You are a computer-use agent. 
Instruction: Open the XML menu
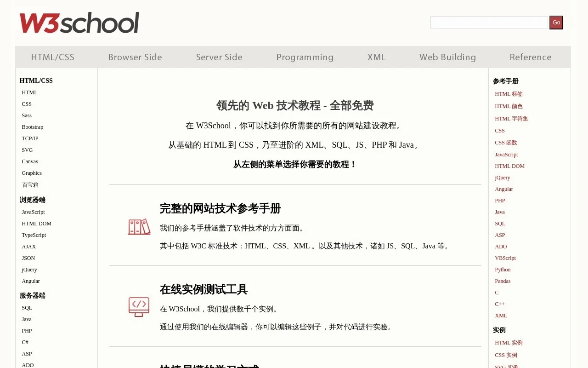[376, 57]
